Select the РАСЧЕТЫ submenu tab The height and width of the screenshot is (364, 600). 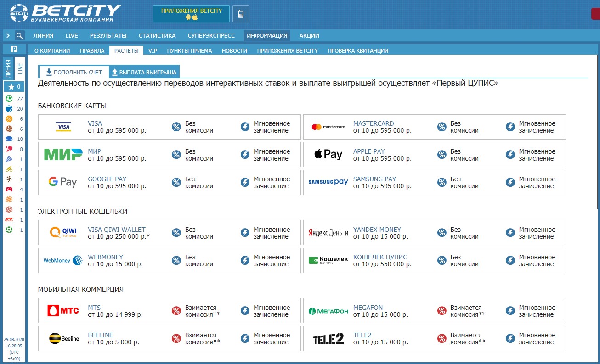[x=126, y=51]
